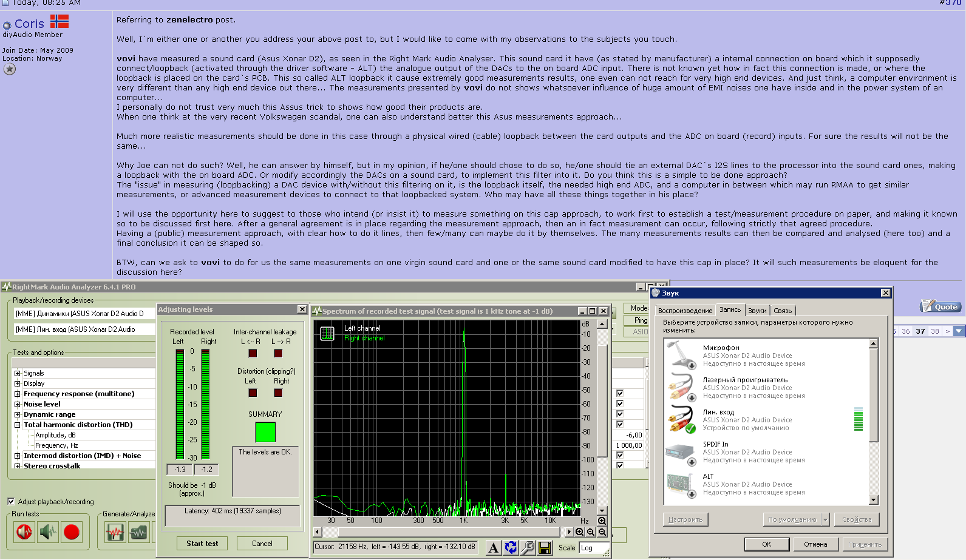Select the ALT sound card icon
The width and height of the screenshot is (966, 560).
pyautogui.click(x=681, y=484)
